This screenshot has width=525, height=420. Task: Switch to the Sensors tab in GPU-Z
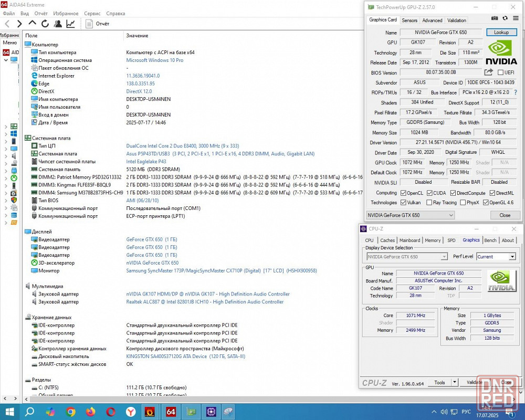point(409,20)
